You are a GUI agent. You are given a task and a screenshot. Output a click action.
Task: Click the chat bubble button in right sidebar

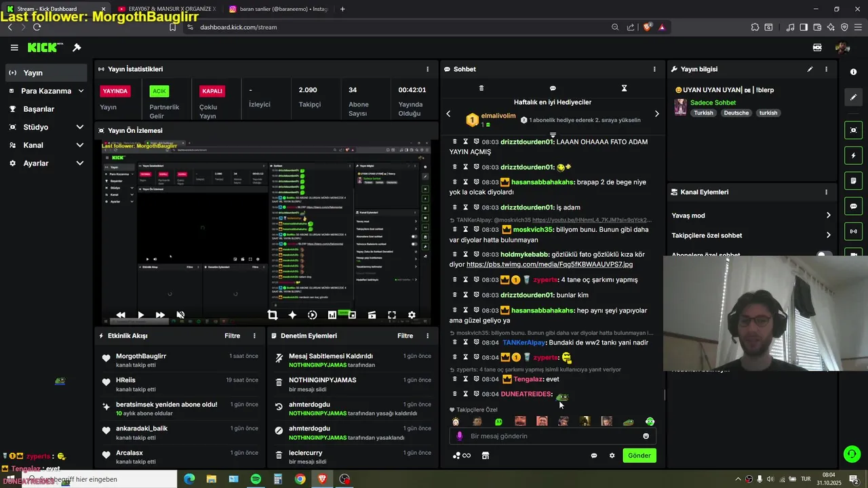(853, 206)
